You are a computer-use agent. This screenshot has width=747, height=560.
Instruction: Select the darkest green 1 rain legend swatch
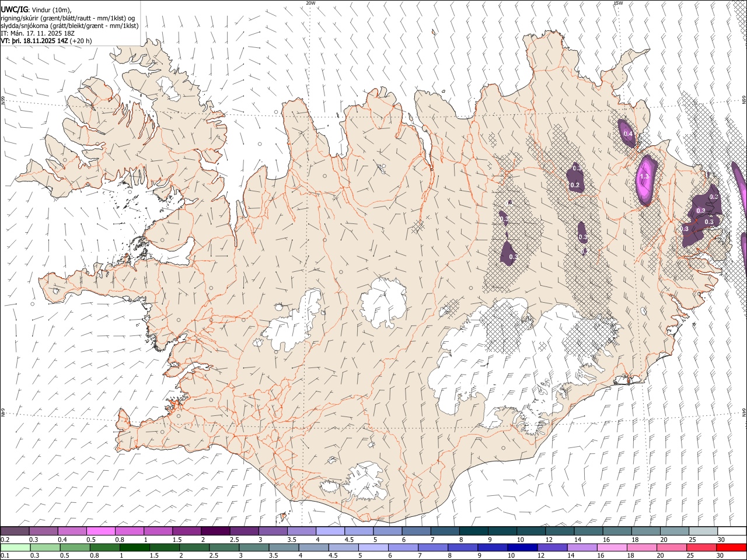click(134, 547)
